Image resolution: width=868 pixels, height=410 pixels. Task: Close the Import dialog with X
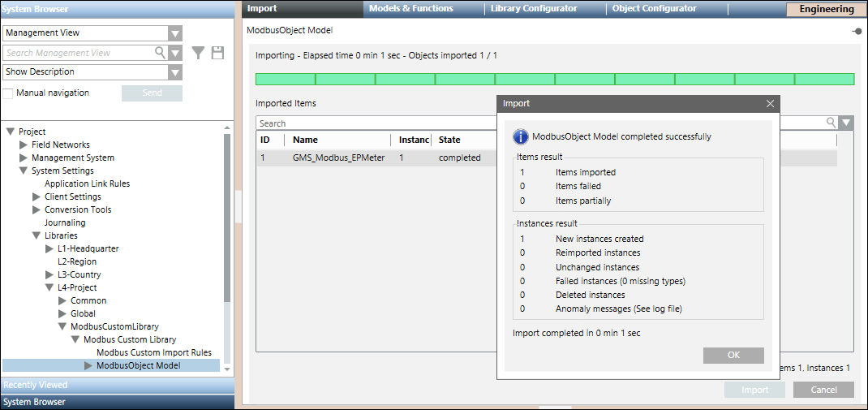[770, 104]
